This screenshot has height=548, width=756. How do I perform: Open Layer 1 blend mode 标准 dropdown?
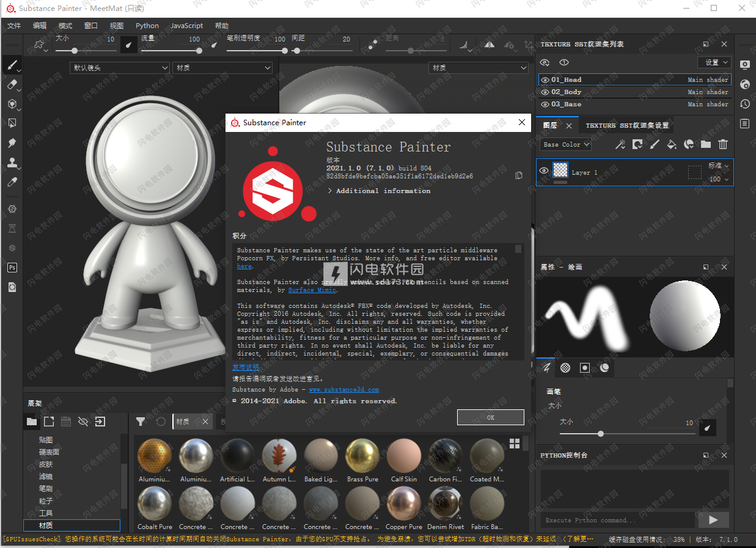click(718, 166)
